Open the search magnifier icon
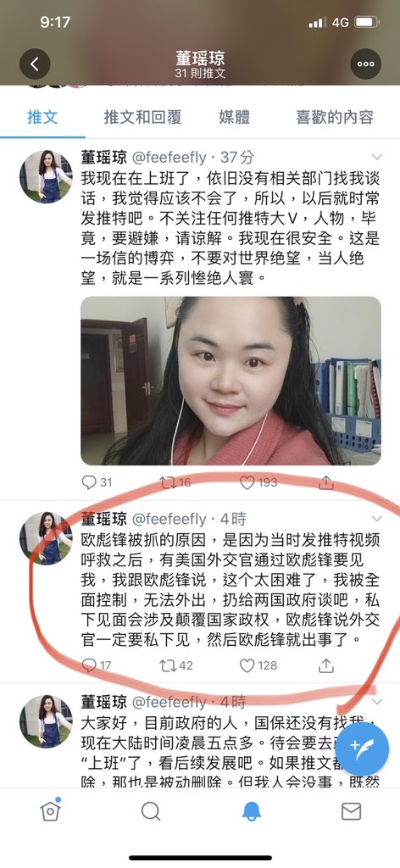The height and width of the screenshot is (868, 400). pos(150,811)
